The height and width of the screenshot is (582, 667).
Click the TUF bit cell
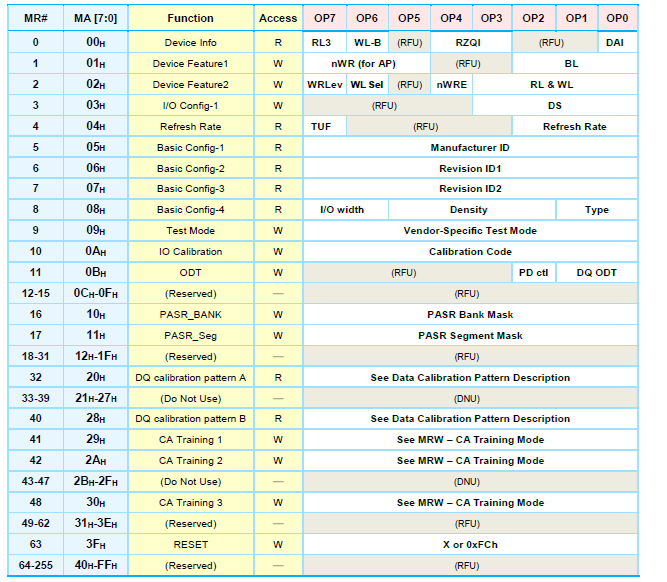point(322,127)
